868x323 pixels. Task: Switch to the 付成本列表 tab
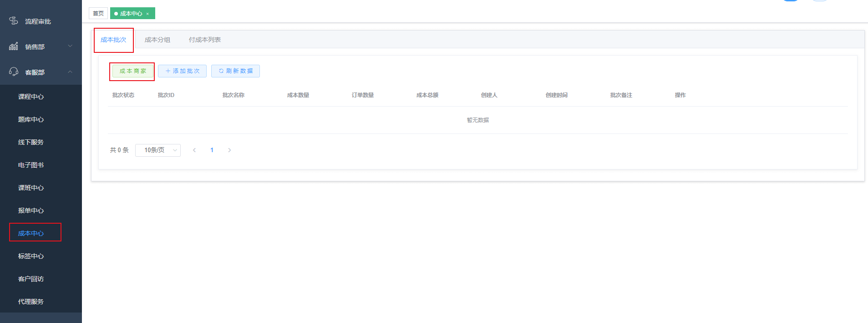(205, 40)
